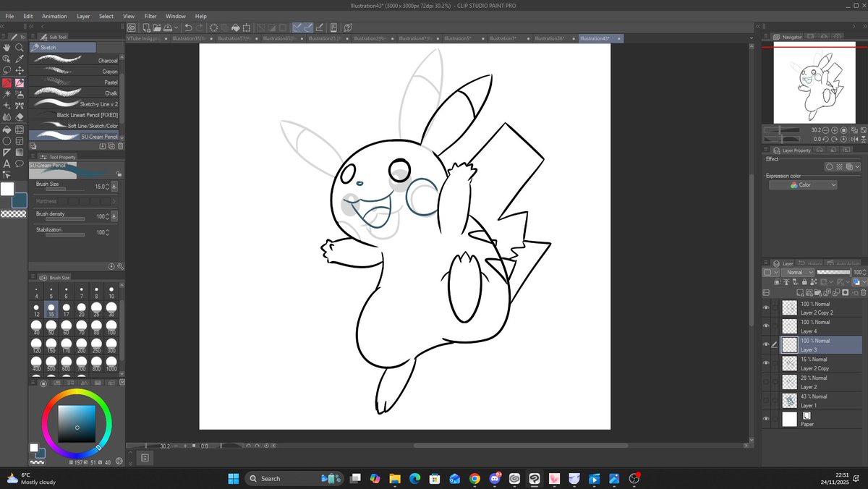The width and height of the screenshot is (868, 489).
Task: Toggle Snap to Special Ruler
Action: [x=308, y=27]
